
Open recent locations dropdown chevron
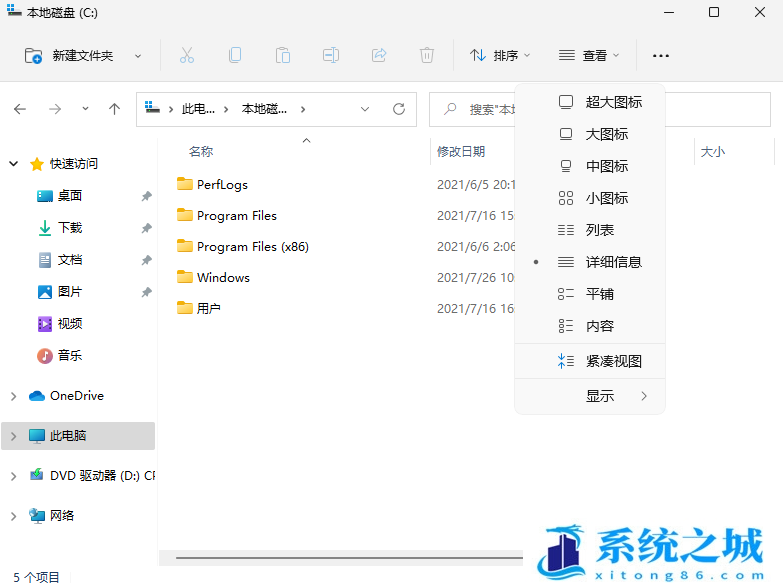point(85,108)
